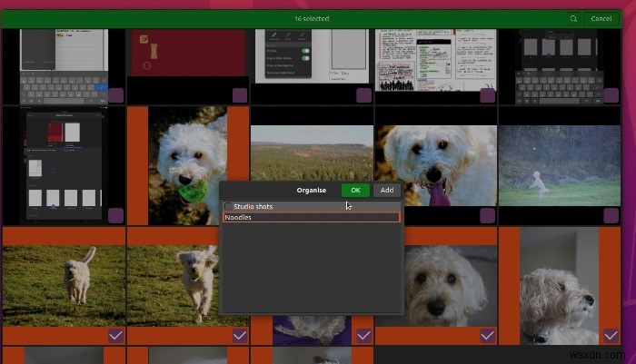Select the tablet templates screenshot checkbox
The height and width of the screenshot is (364, 636).
click(x=115, y=216)
